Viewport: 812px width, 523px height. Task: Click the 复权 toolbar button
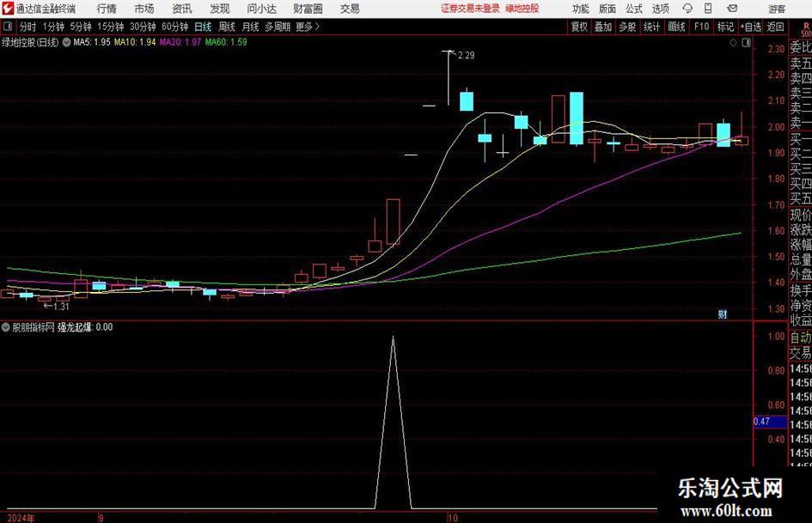(579, 27)
